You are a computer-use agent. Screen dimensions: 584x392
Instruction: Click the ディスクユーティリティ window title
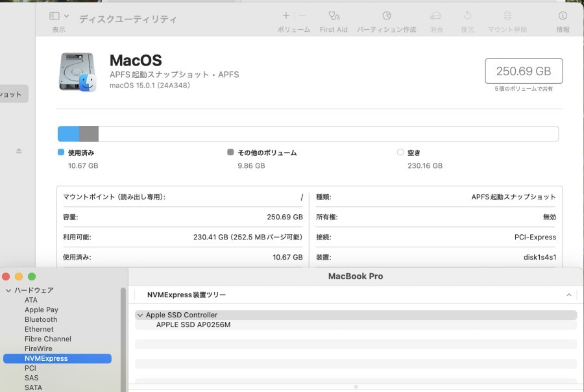click(128, 19)
